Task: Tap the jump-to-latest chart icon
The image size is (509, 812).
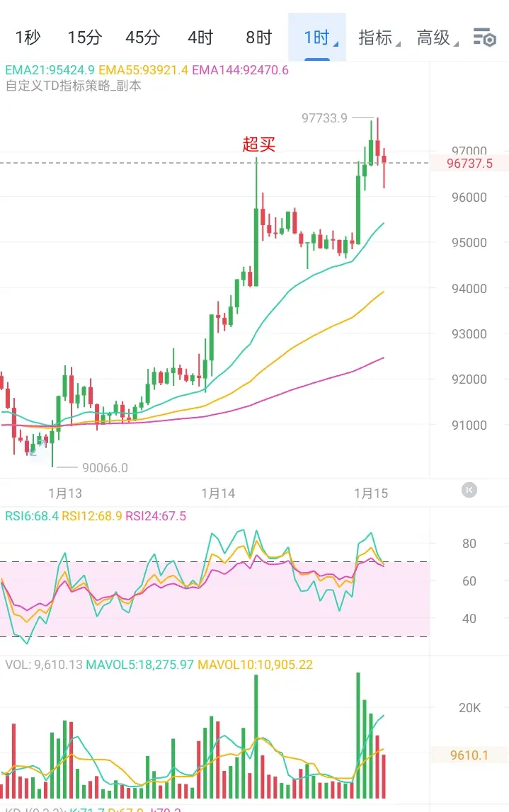Action: (469, 490)
